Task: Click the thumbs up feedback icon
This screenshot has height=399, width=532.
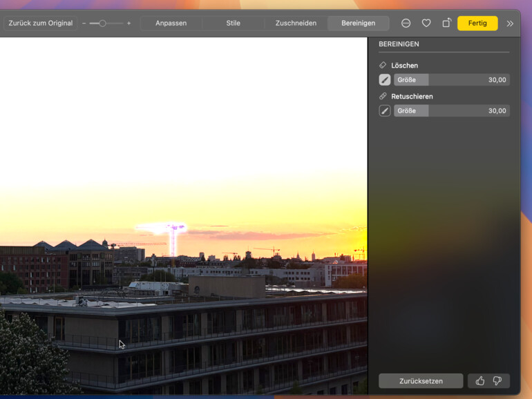Action: tap(480, 381)
